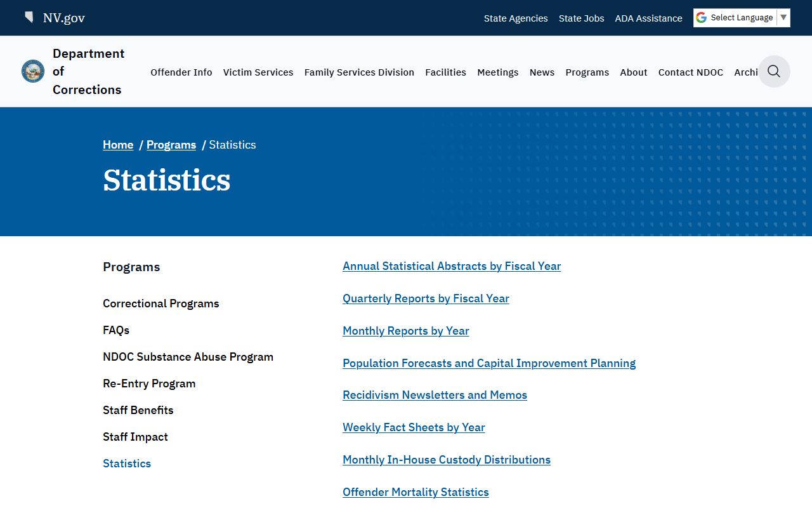Open the Meetings menu
This screenshot has width=812, height=508.
point(498,72)
